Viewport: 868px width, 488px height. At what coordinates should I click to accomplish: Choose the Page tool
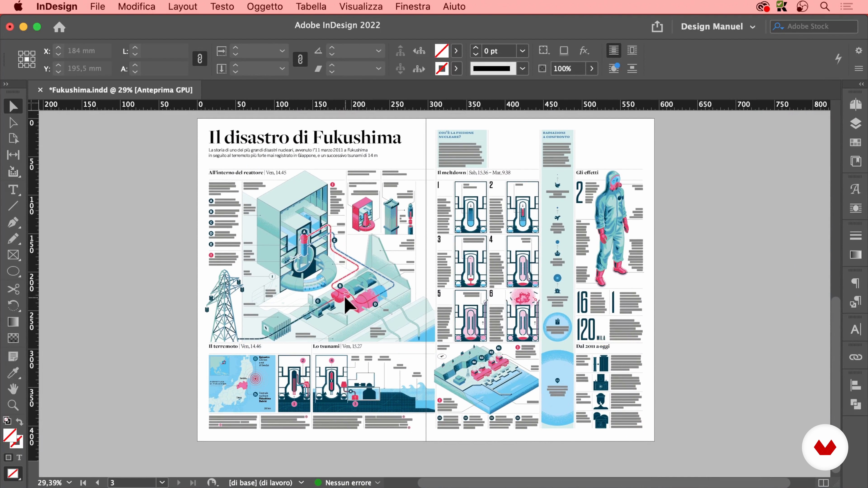pos(13,138)
